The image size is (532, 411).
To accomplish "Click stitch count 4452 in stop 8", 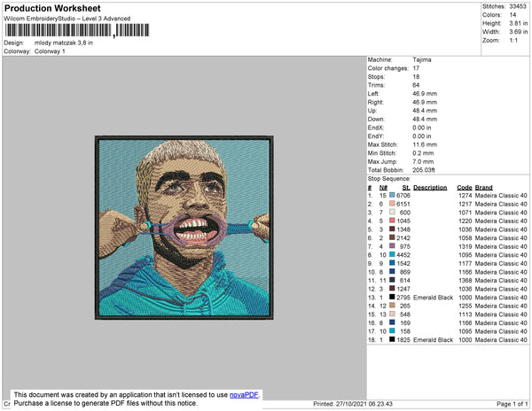I will [x=403, y=255].
